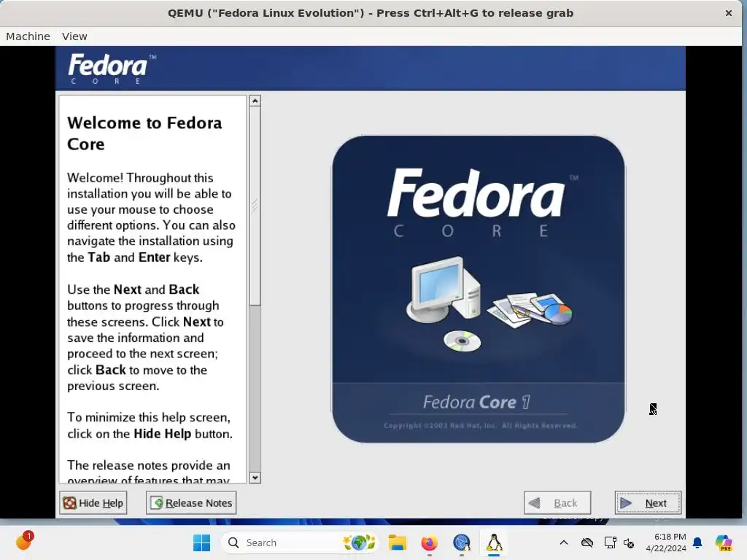Viewport: 747px width, 560px height.
Task: Open the notifications bell
Action: pos(697,542)
